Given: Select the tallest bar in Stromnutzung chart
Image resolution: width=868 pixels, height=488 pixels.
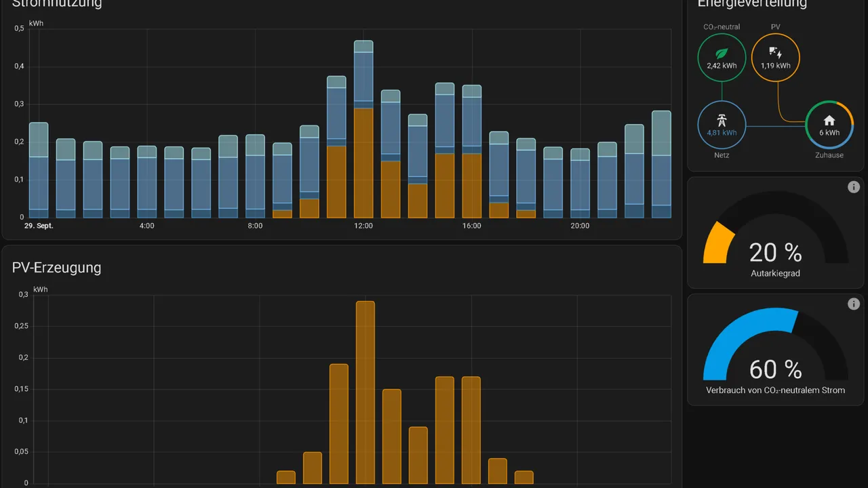Looking at the screenshot, I should tap(363, 129).
